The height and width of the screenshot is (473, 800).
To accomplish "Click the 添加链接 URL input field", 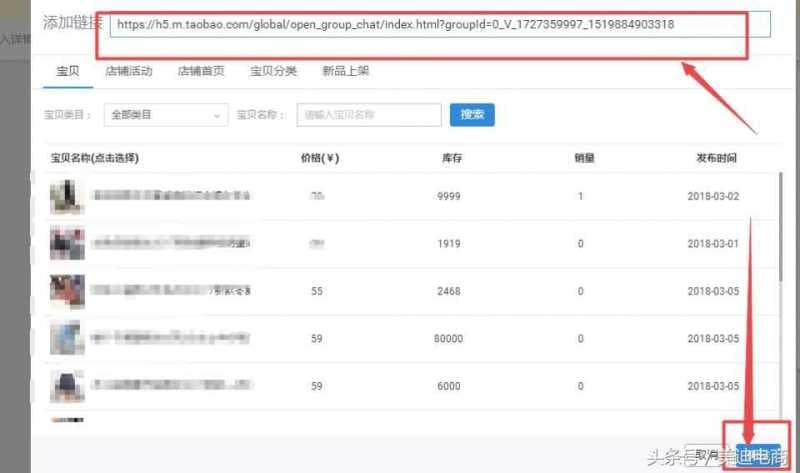I will tap(440, 24).
